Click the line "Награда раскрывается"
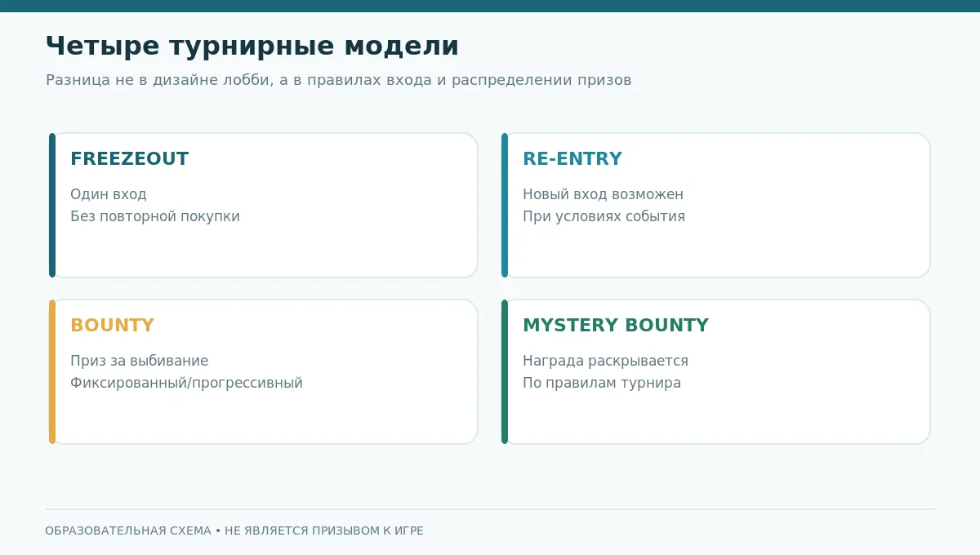This screenshot has width=980, height=555. (605, 361)
